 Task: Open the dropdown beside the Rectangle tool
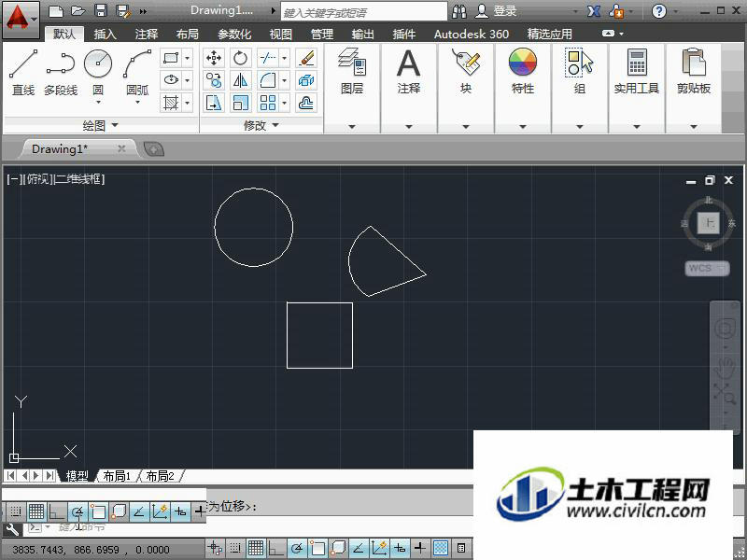[x=188, y=58]
